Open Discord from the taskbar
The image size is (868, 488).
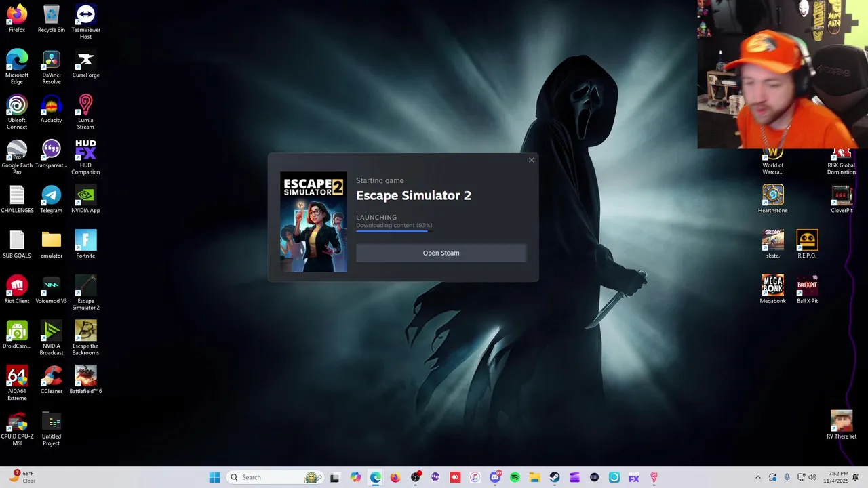tap(495, 477)
